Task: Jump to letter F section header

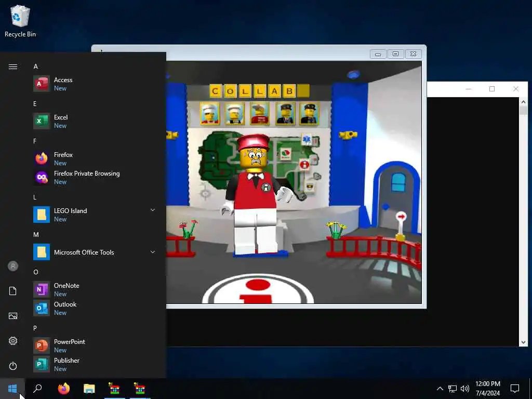Action: [35, 141]
